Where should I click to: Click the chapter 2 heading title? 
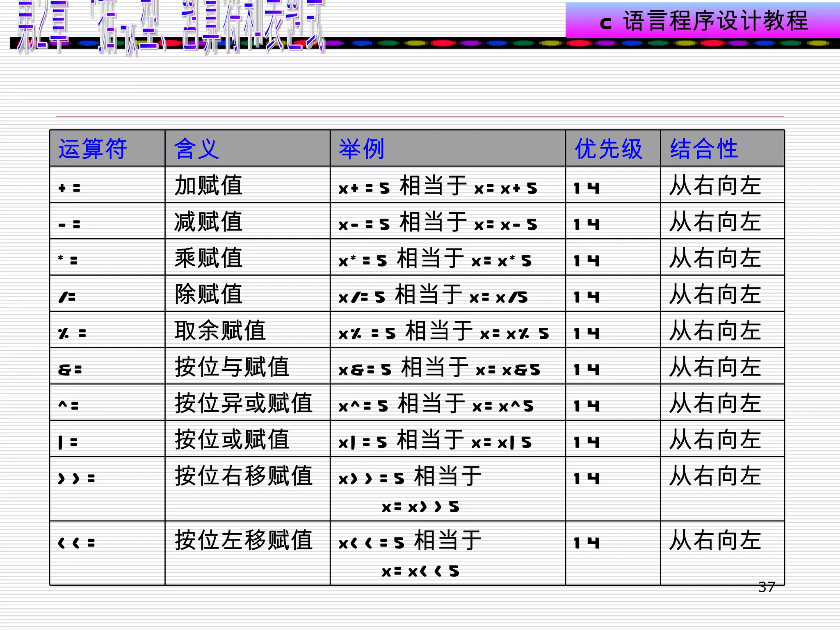click(171, 27)
